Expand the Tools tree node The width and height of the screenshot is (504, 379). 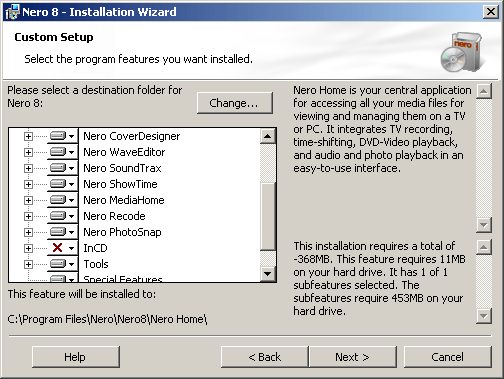[28, 264]
